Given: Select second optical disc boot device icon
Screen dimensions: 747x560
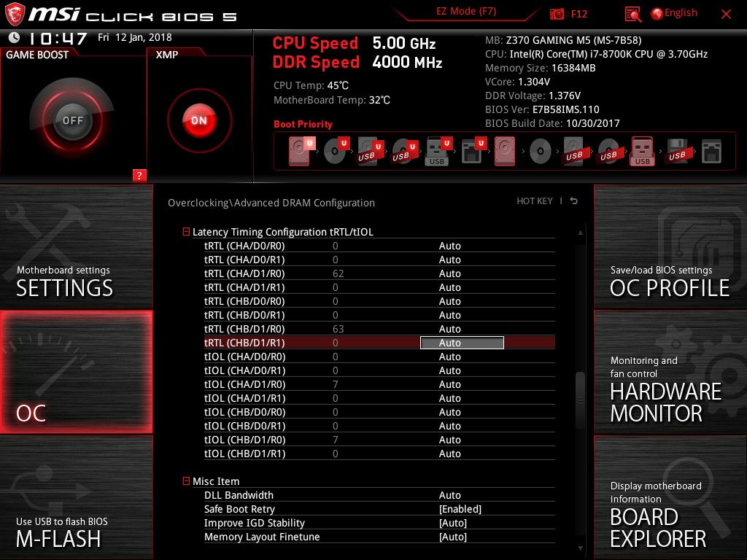Looking at the screenshot, I should [x=336, y=151].
